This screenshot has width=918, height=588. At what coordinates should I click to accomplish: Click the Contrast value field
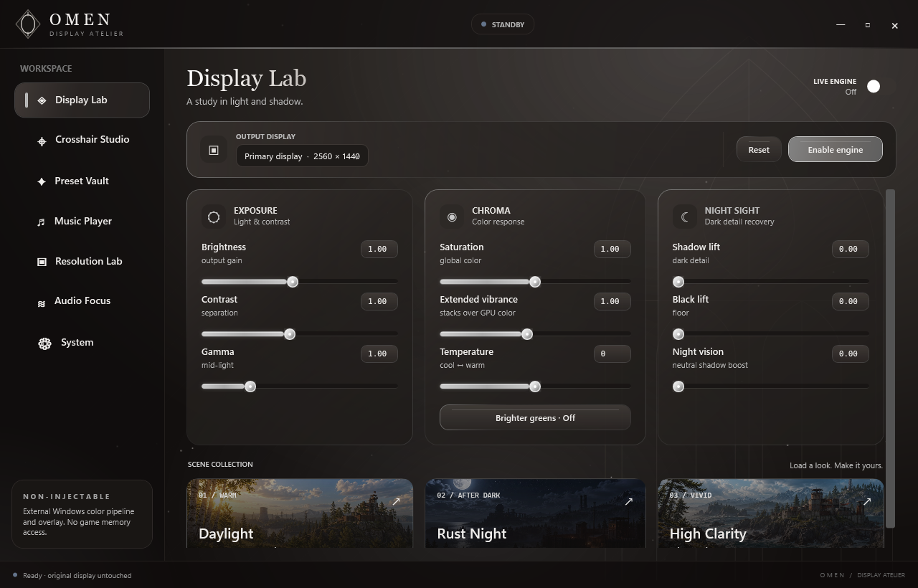click(379, 301)
